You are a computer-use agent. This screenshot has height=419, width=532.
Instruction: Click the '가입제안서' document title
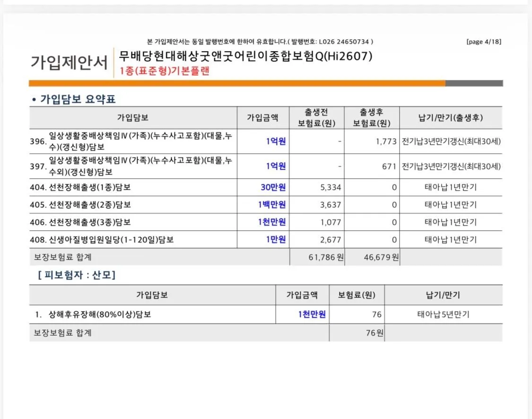pyautogui.click(x=69, y=62)
